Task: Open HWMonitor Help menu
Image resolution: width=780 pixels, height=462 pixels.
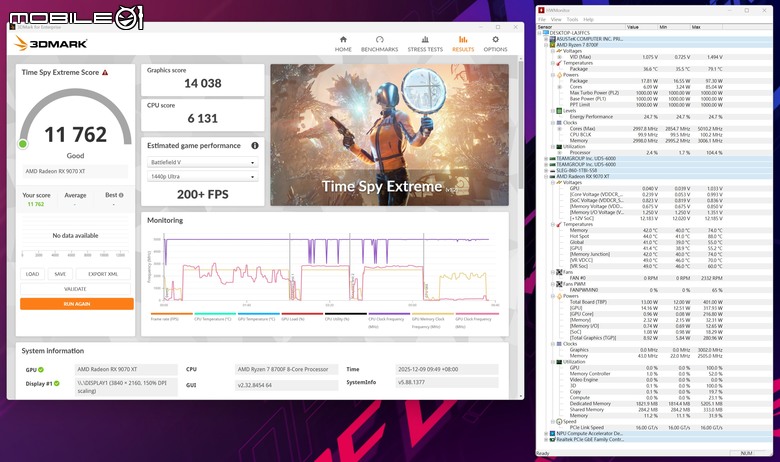Action: pos(588,19)
